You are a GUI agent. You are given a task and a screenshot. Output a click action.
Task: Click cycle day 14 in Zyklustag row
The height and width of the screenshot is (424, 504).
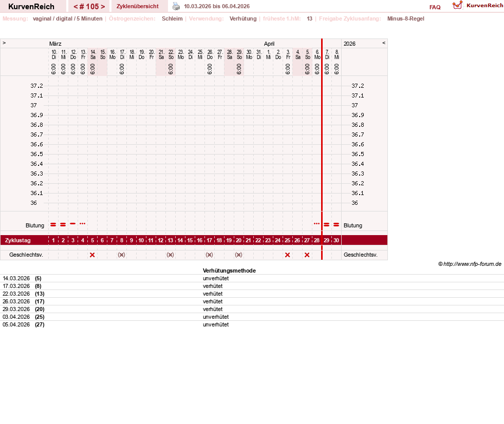pos(180,240)
